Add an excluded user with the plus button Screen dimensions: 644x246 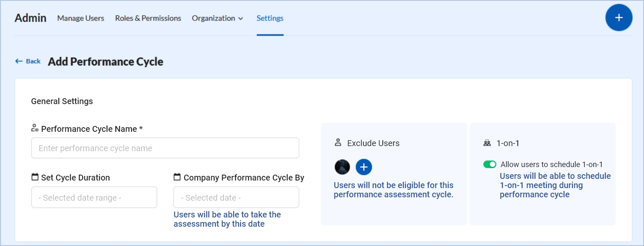(364, 167)
